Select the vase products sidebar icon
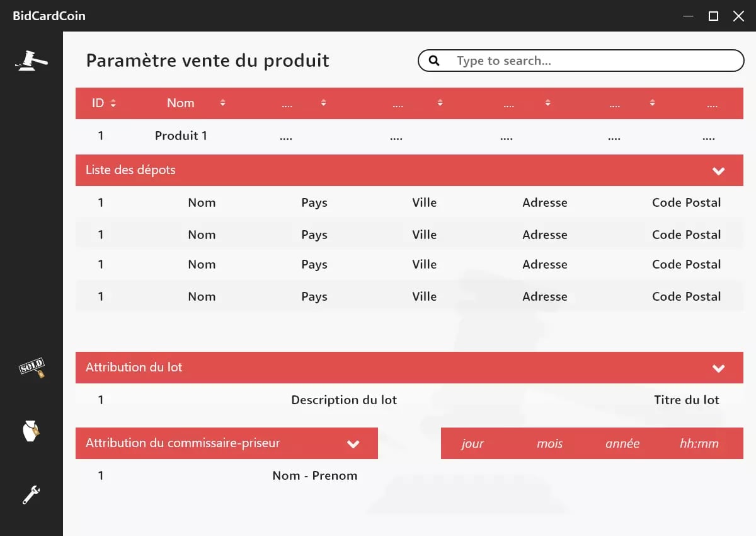Image resolution: width=756 pixels, height=536 pixels. tap(31, 431)
